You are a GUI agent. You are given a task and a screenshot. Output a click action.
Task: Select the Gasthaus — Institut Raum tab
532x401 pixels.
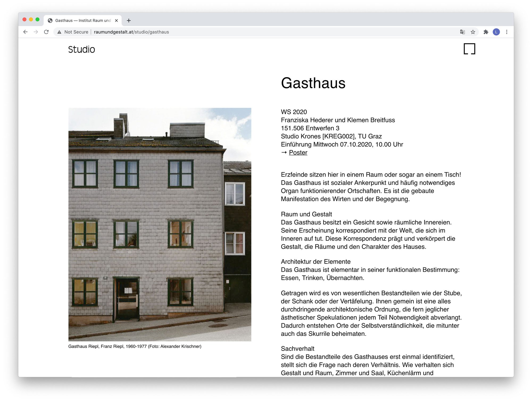(83, 20)
